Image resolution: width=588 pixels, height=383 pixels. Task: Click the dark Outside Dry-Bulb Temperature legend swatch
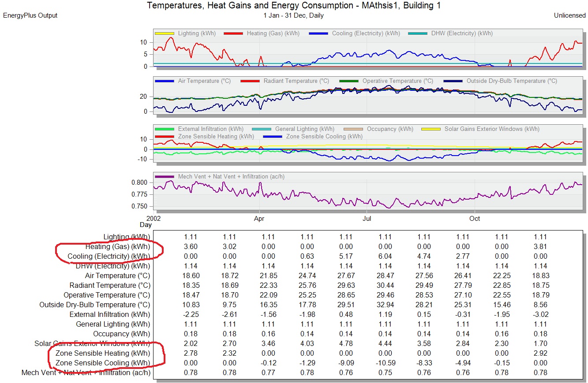[x=453, y=81]
